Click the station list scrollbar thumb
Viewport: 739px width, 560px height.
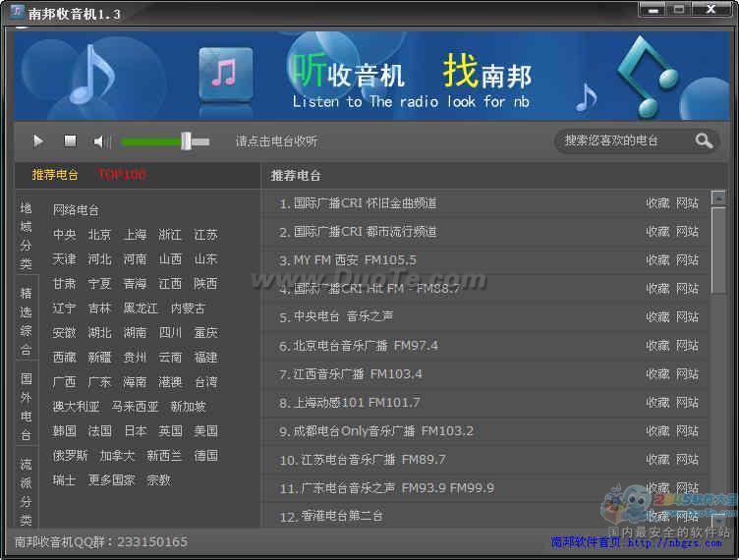click(718, 251)
